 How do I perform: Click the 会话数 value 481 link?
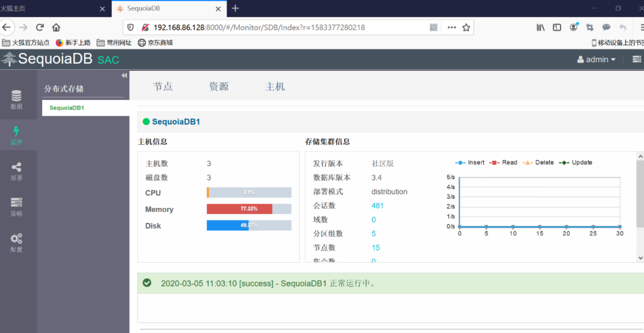377,206
